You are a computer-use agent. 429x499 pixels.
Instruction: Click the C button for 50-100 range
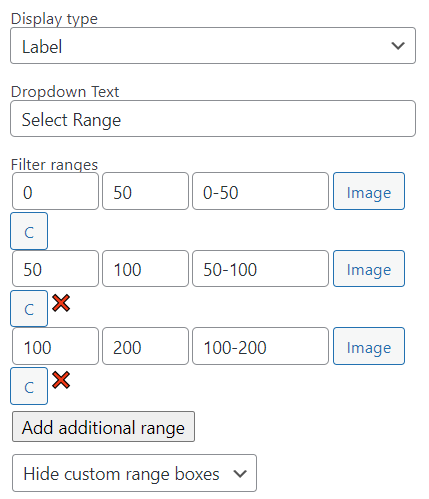(29, 308)
